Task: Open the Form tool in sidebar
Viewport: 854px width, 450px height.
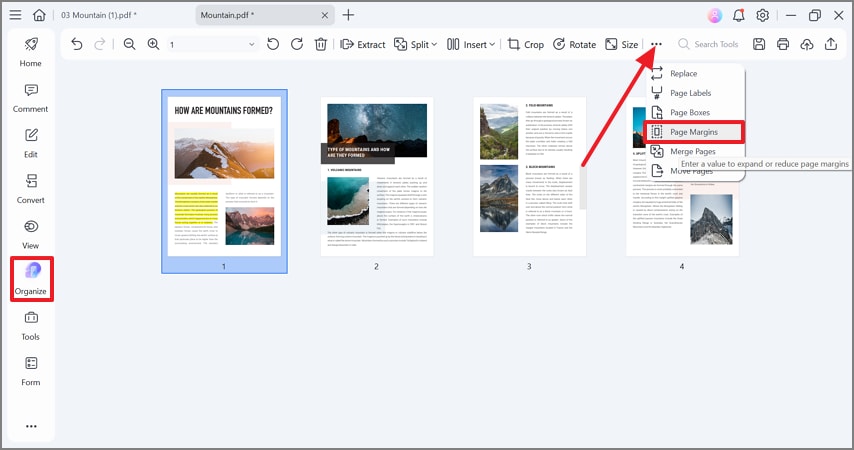Action: [x=30, y=372]
